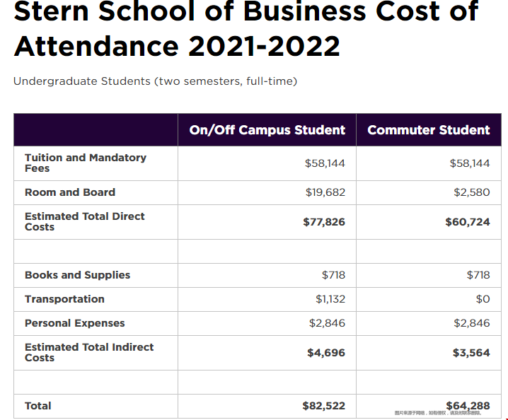Screen dimensions: 508x420
Task: Click the Commuter Student column header
Action: 429,130
